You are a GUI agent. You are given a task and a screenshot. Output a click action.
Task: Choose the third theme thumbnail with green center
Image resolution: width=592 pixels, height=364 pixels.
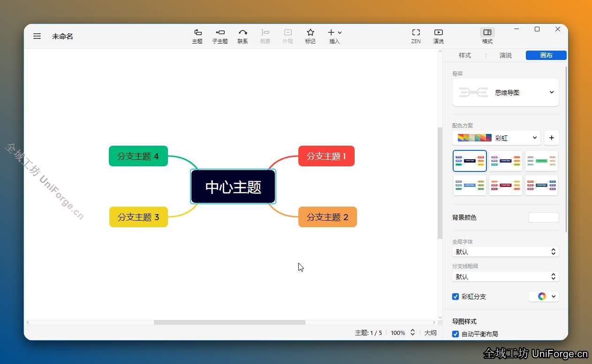click(x=541, y=161)
